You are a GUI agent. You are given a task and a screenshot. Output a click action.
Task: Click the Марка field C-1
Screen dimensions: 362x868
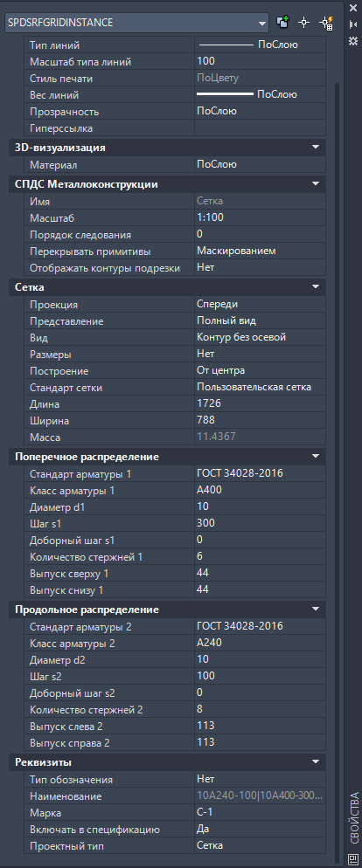tap(260, 813)
